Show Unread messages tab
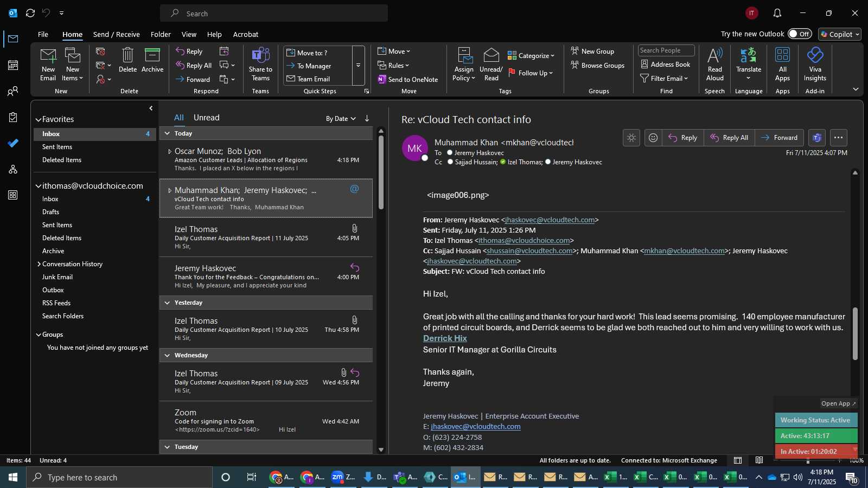Viewport: 868px width, 488px height. click(x=207, y=118)
